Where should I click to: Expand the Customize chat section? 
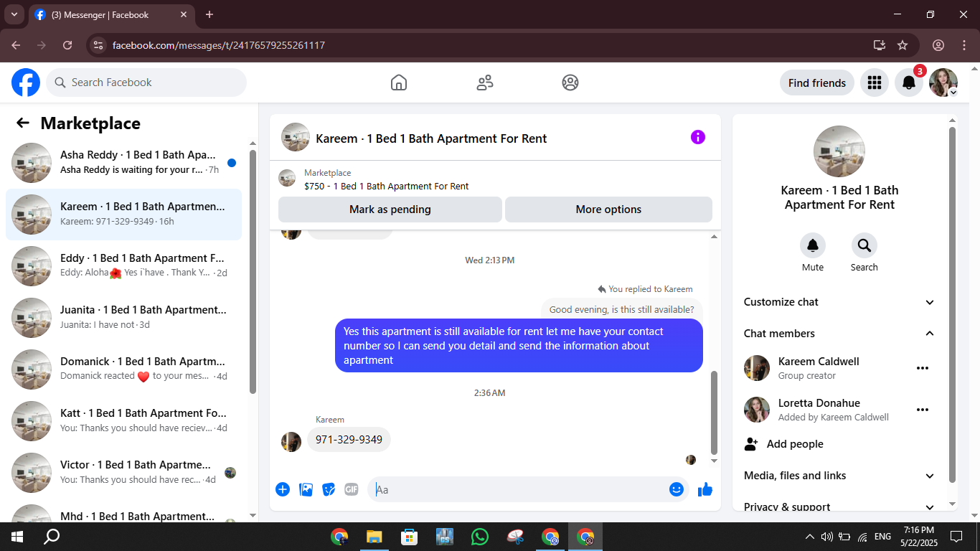pyautogui.click(x=839, y=302)
